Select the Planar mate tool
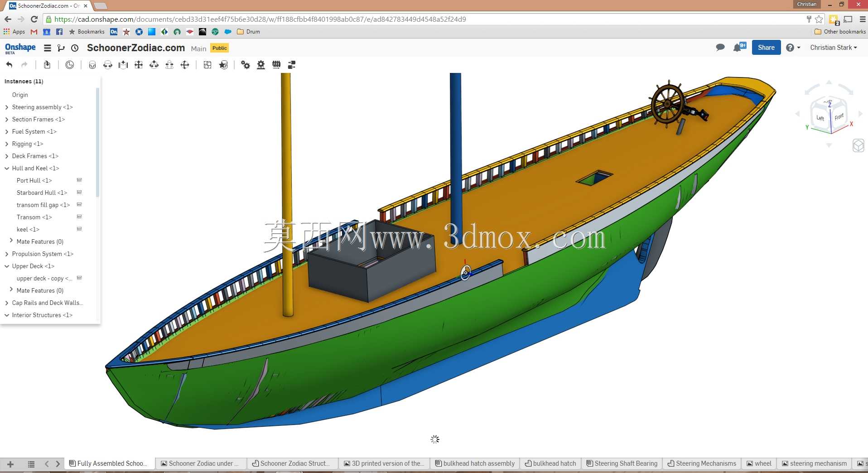 tap(139, 65)
